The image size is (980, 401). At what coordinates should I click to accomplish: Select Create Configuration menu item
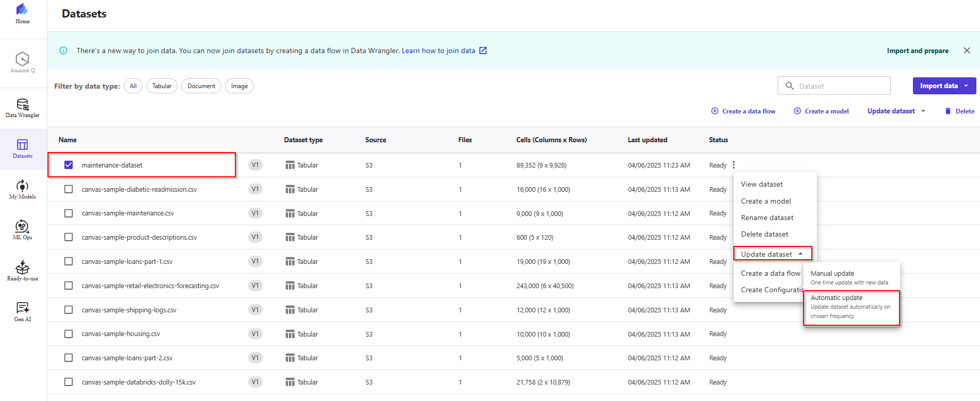point(771,290)
